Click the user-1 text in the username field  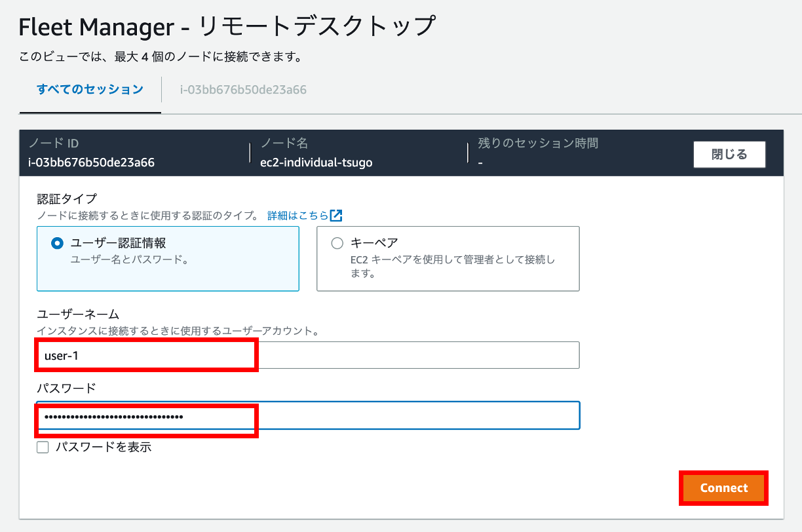58,354
